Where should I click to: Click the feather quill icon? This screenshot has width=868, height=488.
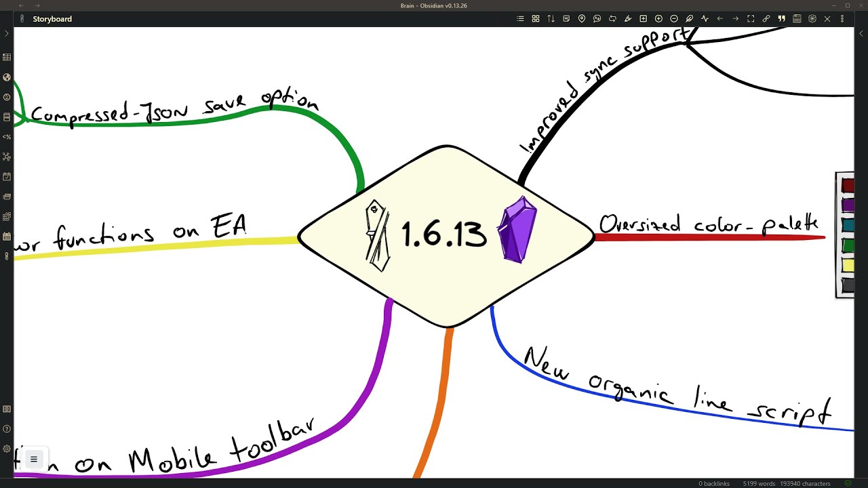tap(689, 19)
